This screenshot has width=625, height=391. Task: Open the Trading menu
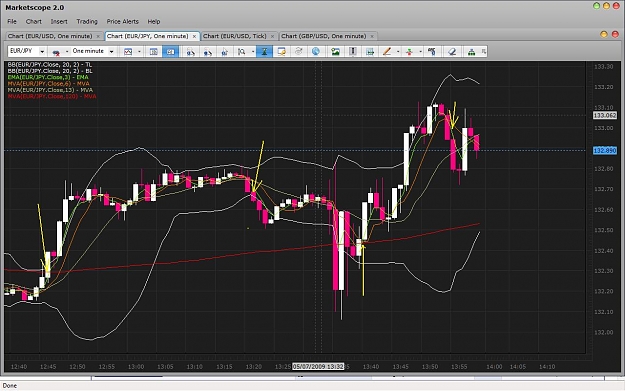pos(87,22)
